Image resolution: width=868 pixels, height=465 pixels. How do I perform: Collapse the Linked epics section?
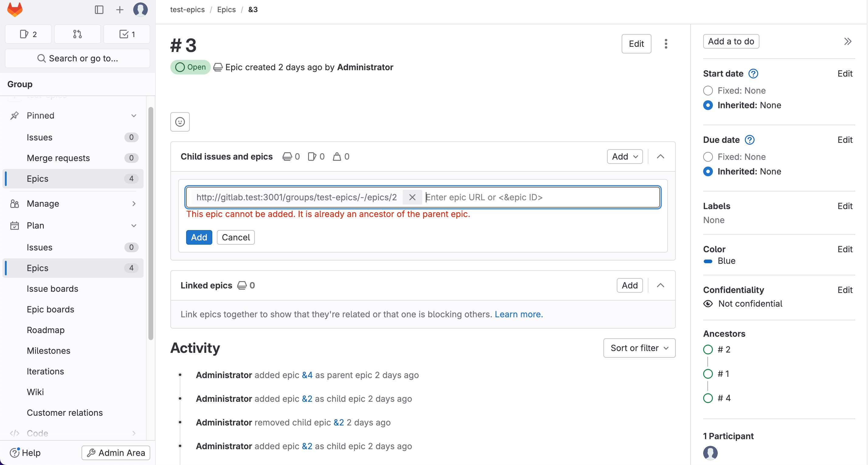660,285
